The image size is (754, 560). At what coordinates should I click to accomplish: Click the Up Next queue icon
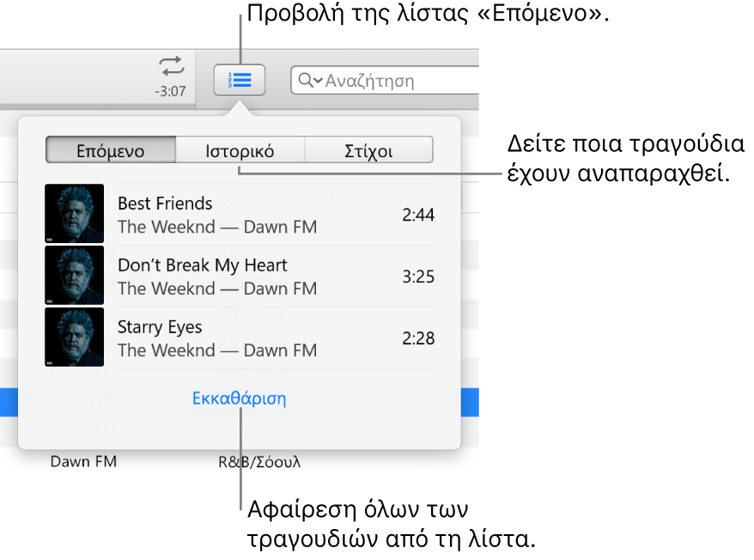point(240,80)
